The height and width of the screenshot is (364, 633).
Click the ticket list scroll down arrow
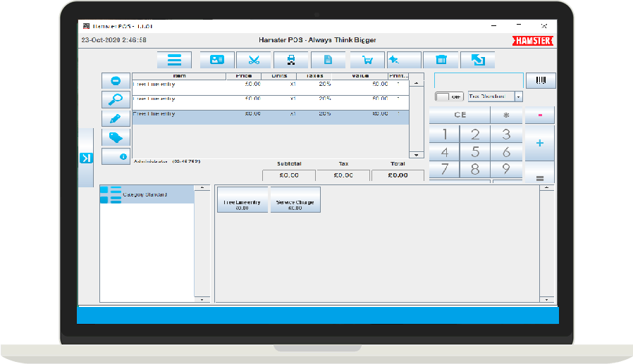[x=416, y=155]
